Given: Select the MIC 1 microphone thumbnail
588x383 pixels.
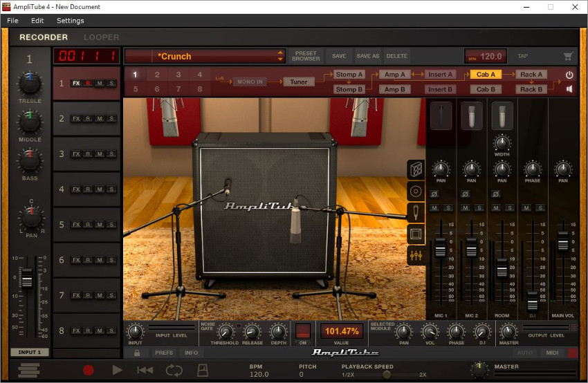Looking at the screenshot, I should (441, 116).
